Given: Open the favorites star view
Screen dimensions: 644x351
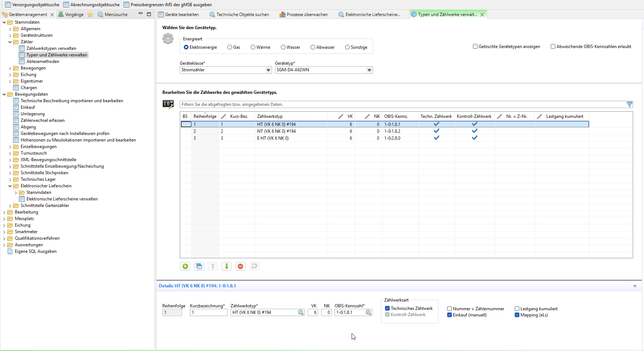Looking at the screenshot, I should coord(90,15).
